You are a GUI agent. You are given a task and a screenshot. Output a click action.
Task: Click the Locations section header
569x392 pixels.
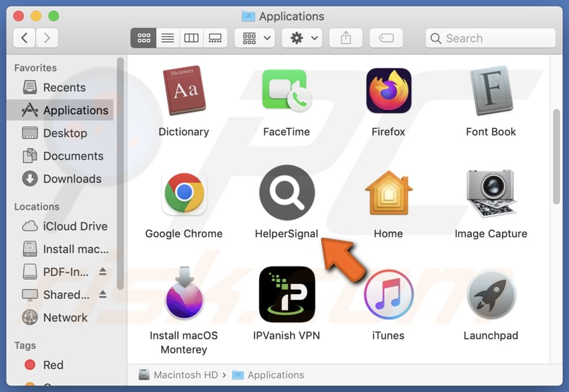click(x=37, y=207)
